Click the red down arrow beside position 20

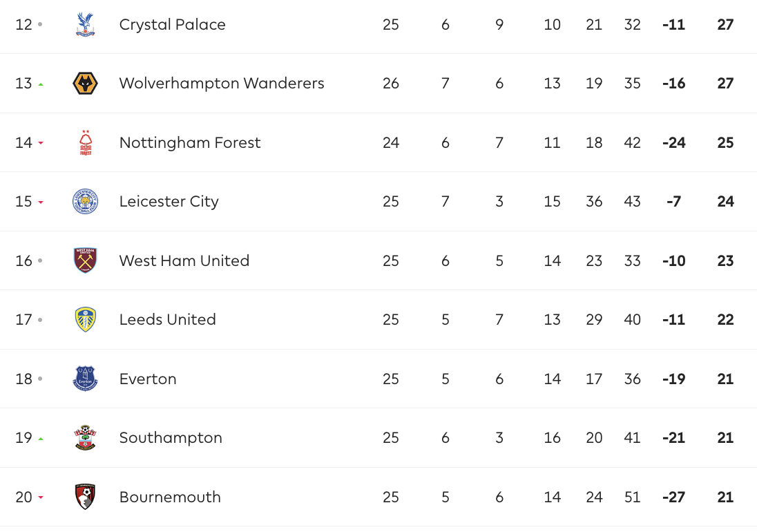(x=41, y=497)
